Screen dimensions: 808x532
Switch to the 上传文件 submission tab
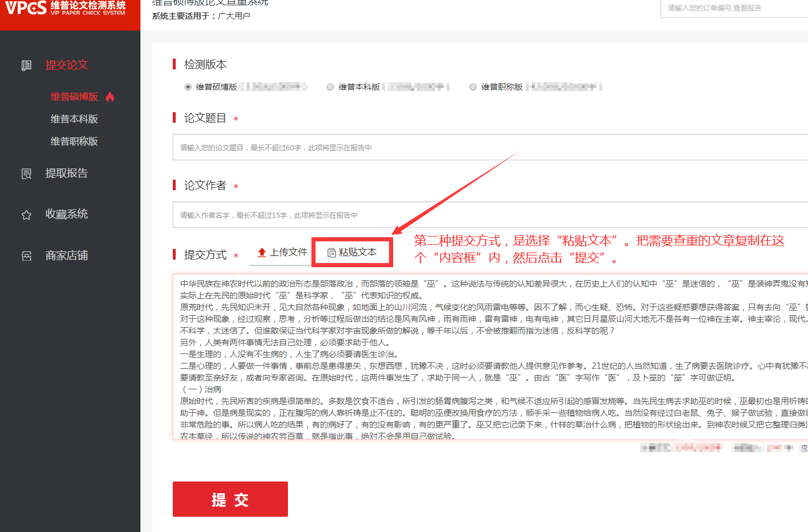(x=283, y=252)
